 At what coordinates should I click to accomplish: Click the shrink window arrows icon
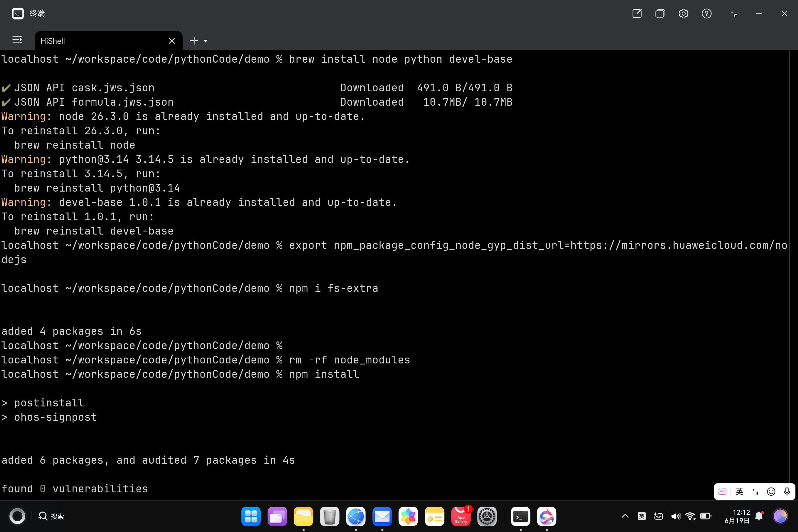pos(734,14)
